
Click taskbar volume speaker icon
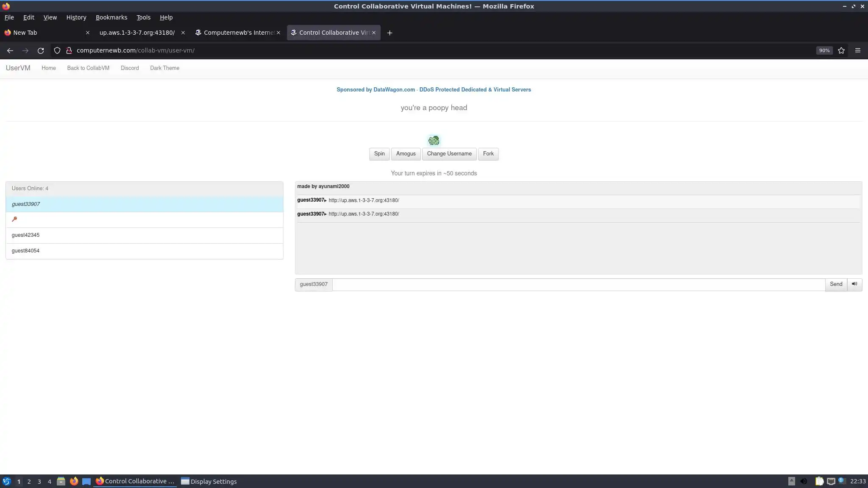pyautogui.click(x=804, y=481)
